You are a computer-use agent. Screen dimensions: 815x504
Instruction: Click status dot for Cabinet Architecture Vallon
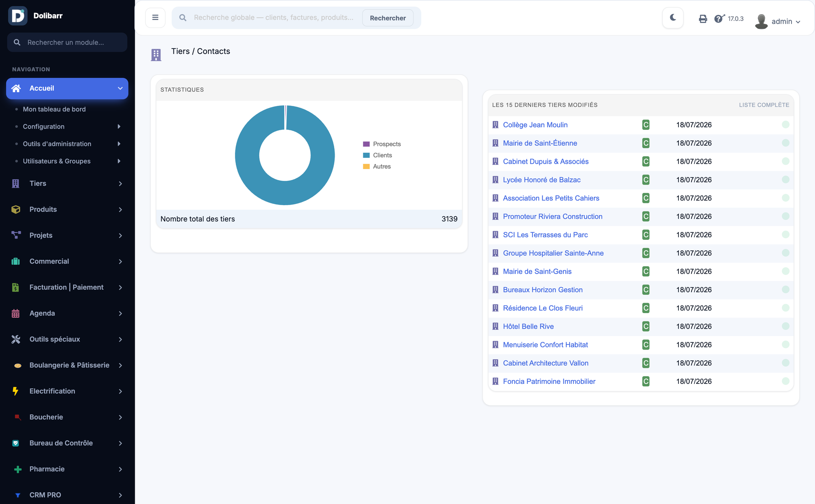click(x=785, y=363)
